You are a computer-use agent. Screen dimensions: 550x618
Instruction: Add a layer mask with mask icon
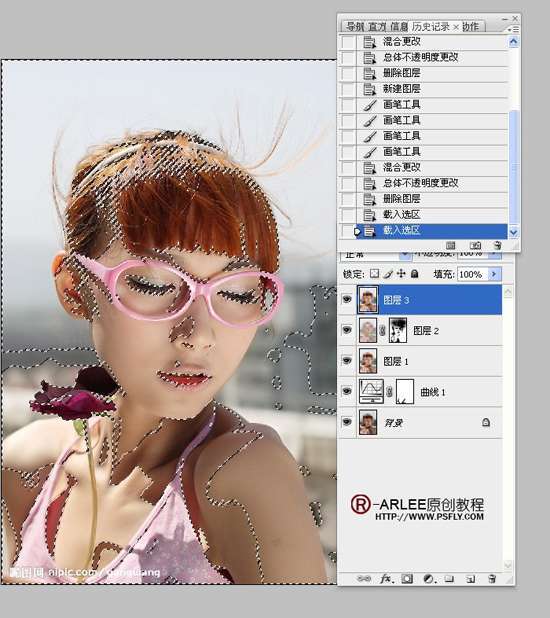[x=407, y=579]
